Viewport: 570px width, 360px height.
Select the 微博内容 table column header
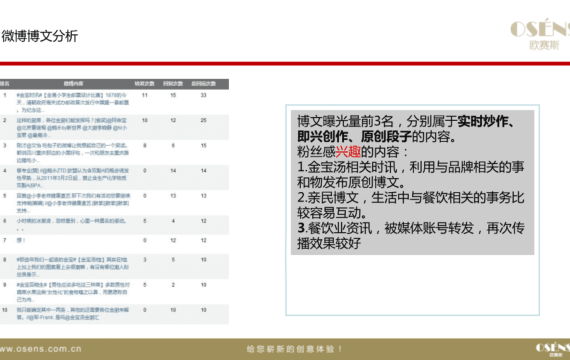[73, 84]
